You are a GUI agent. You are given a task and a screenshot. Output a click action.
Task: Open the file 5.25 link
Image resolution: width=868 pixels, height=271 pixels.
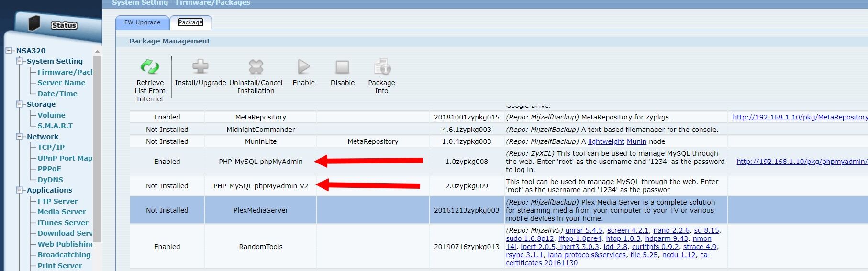644,254
